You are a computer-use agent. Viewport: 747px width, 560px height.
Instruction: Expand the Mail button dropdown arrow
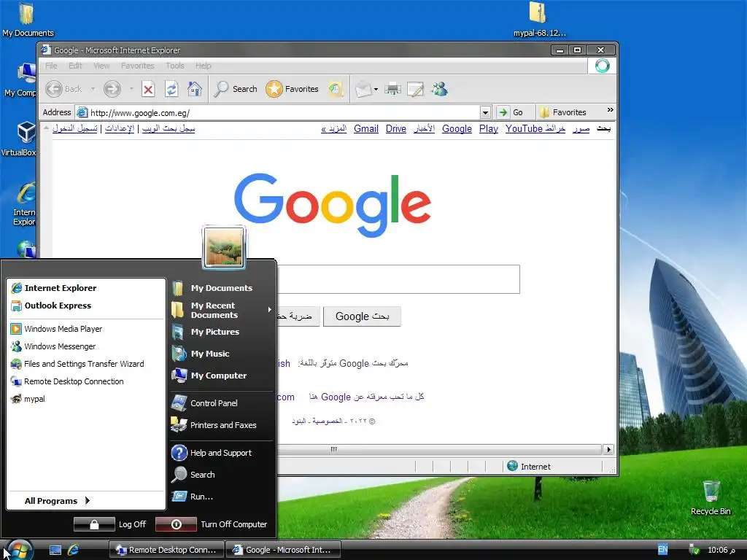(x=376, y=89)
